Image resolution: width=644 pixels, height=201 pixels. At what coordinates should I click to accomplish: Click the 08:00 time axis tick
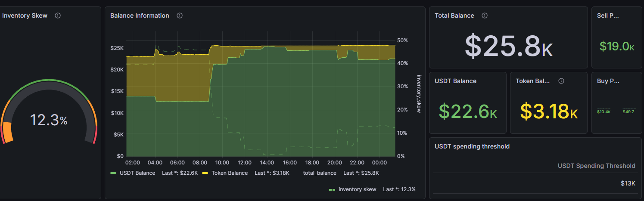[200, 163]
